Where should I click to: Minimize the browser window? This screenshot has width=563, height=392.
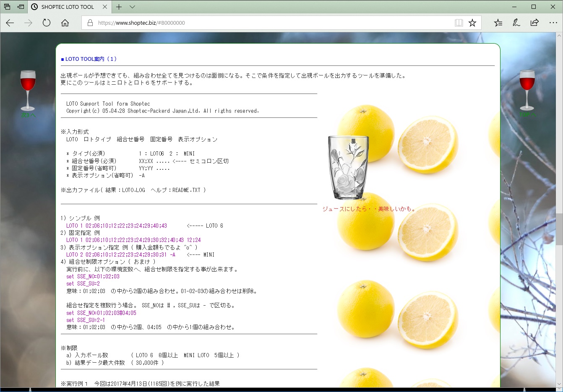[514, 7]
